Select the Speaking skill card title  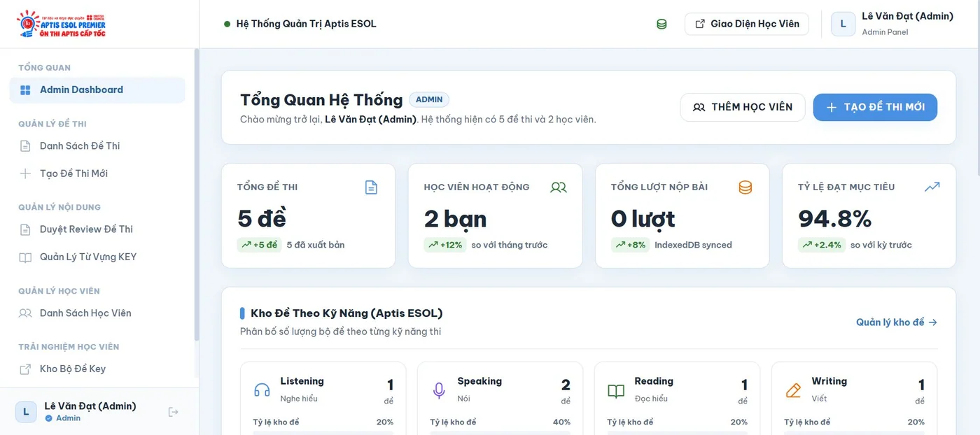(x=479, y=381)
